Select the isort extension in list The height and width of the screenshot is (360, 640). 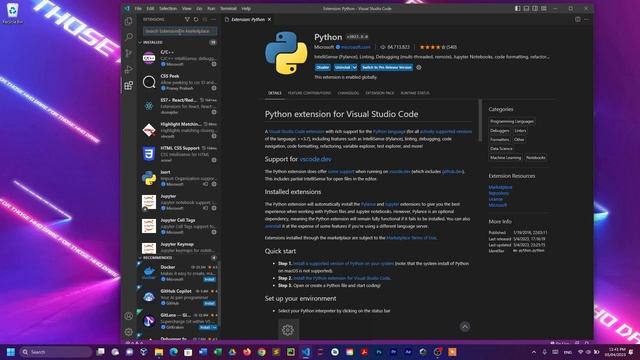[179, 178]
